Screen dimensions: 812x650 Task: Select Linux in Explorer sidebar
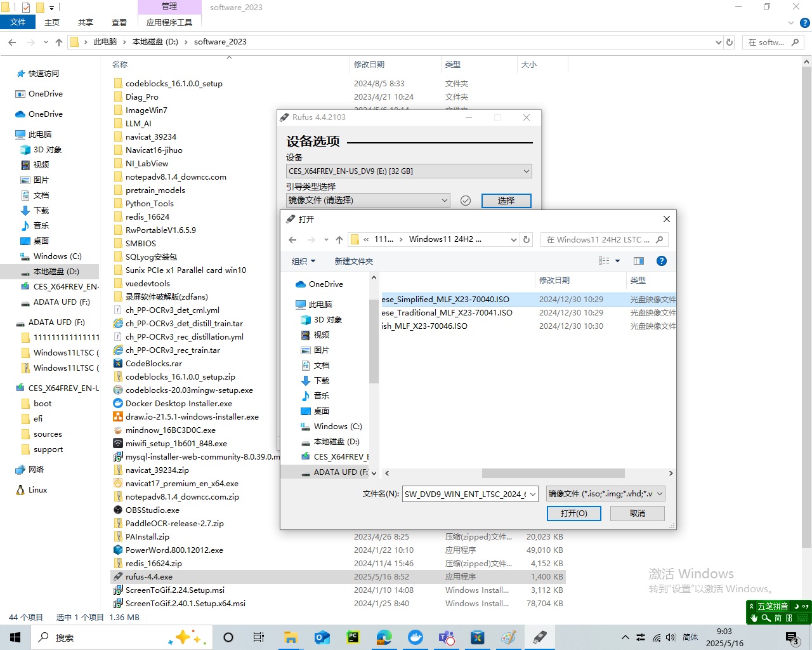pyautogui.click(x=37, y=490)
